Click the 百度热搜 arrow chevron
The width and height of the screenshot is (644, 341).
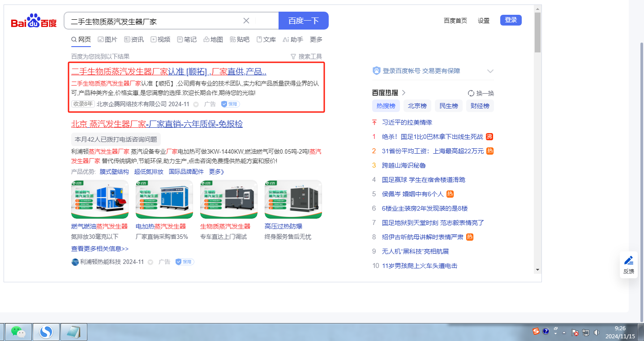404,93
